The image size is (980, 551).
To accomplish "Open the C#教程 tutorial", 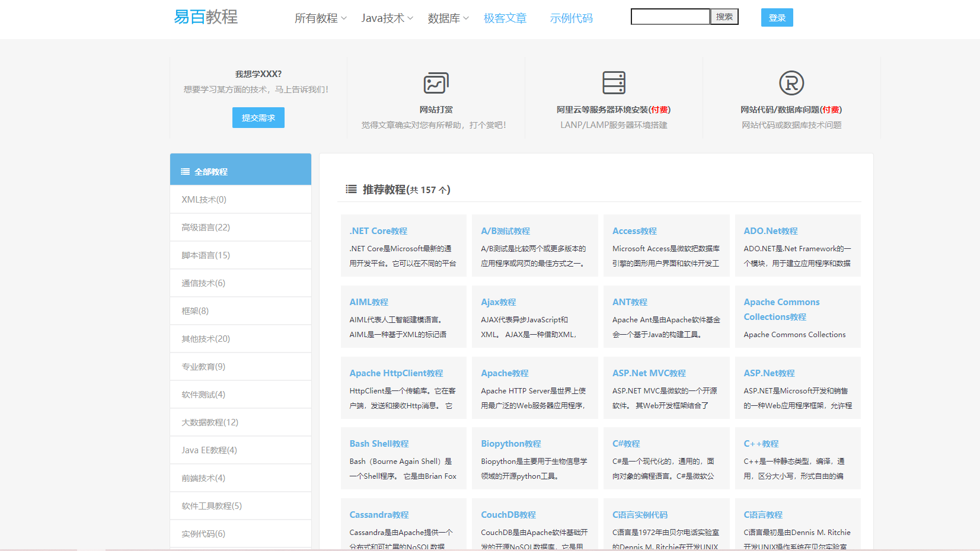I will [626, 444].
